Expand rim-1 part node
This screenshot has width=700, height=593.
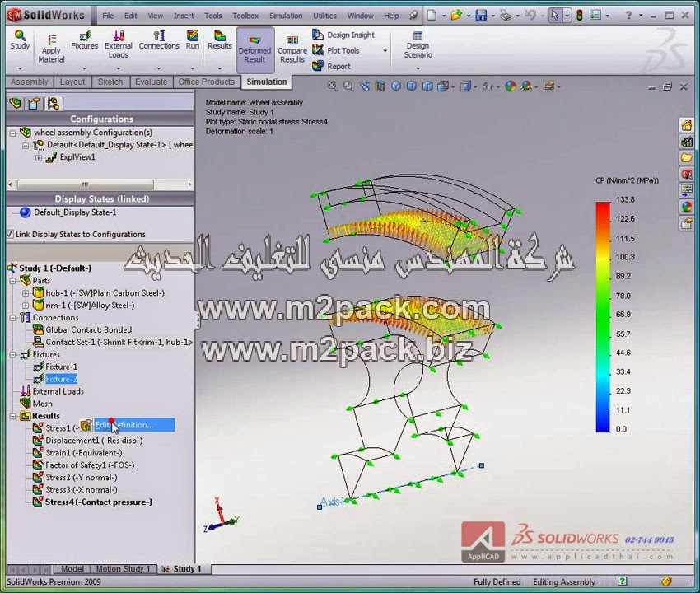26,306
